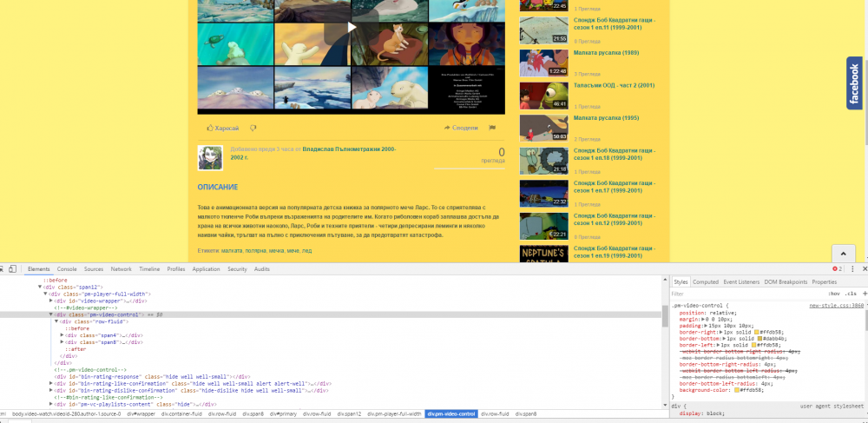Click the background-color #ffdb58 swatch

737,390
